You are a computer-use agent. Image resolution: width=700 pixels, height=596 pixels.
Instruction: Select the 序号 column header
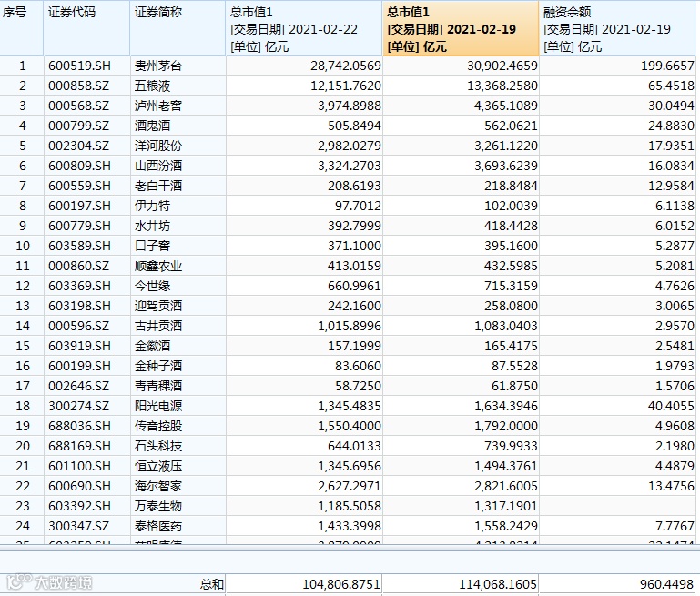click(22, 28)
